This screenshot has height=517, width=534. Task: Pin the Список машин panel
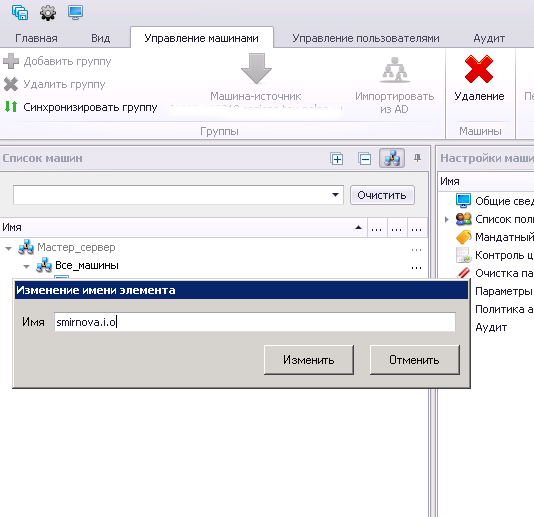(417, 158)
